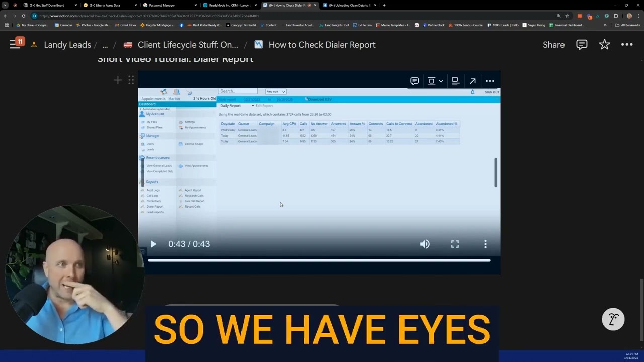Open the PartnerStack bookmark
The width and height of the screenshot is (644, 362).
[434, 25]
